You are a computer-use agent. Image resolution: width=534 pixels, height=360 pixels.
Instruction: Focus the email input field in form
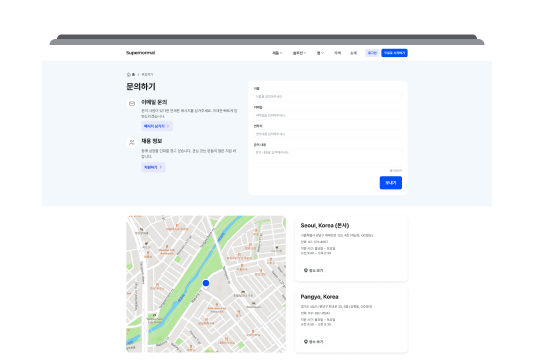point(328,115)
